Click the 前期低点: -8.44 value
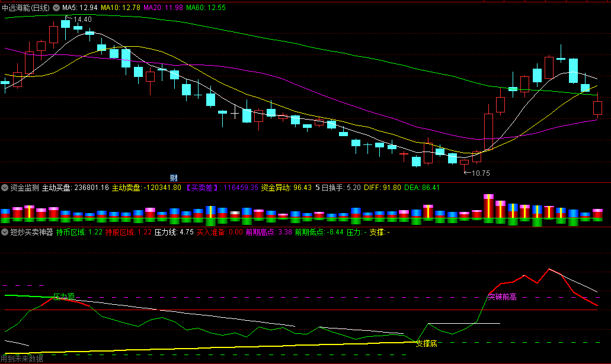611x364 pixels. 319,232
